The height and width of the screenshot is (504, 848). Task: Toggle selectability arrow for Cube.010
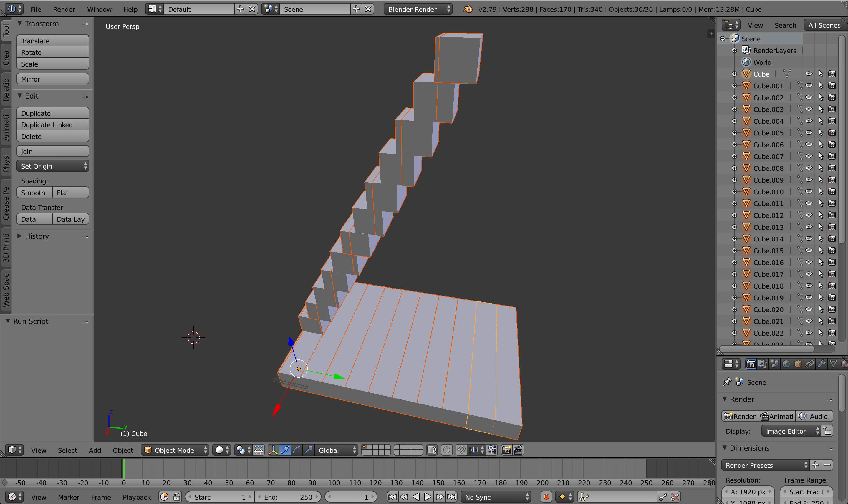tap(821, 192)
